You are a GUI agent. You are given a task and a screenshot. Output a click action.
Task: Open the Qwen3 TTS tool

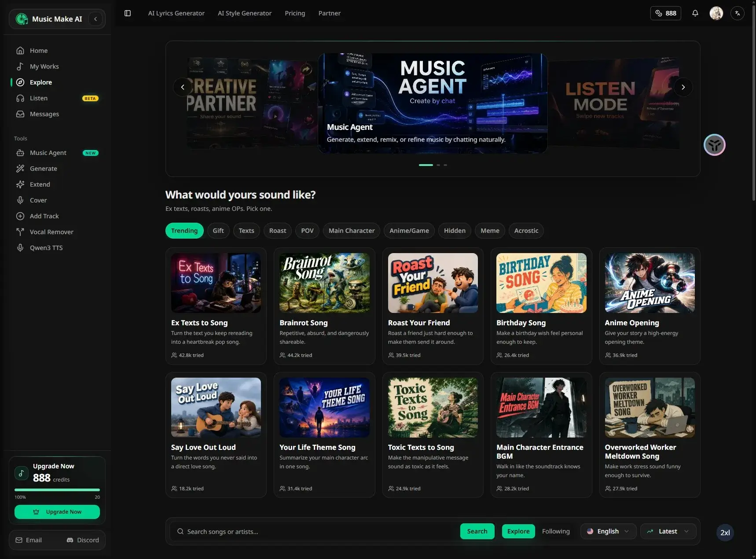click(x=57, y=248)
